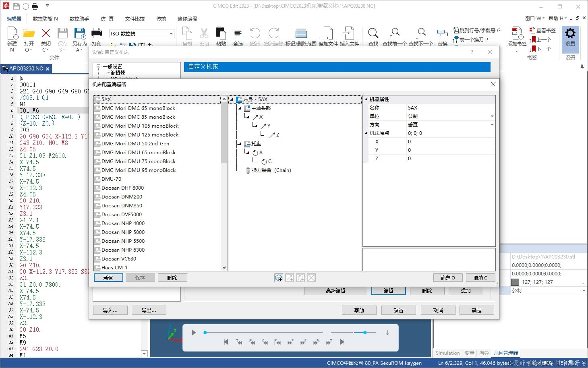Click the 确定 O button
This screenshot has height=368, width=588.
448,278
